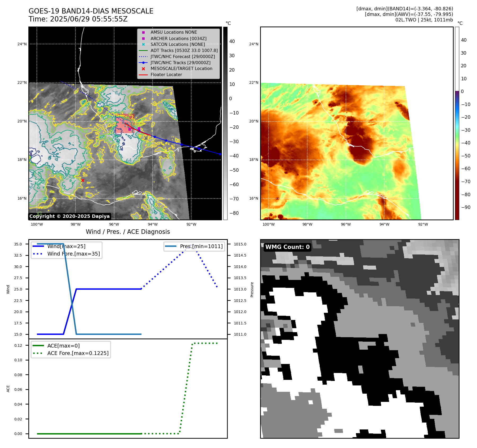Select the [dmax, dmin](BAND14) values text
The height and width of the screenshot is (448, 477).
(x=405, y=9)
